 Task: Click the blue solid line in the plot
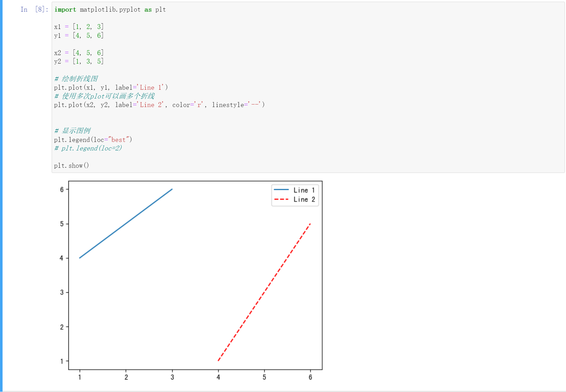tap(126, 223)
